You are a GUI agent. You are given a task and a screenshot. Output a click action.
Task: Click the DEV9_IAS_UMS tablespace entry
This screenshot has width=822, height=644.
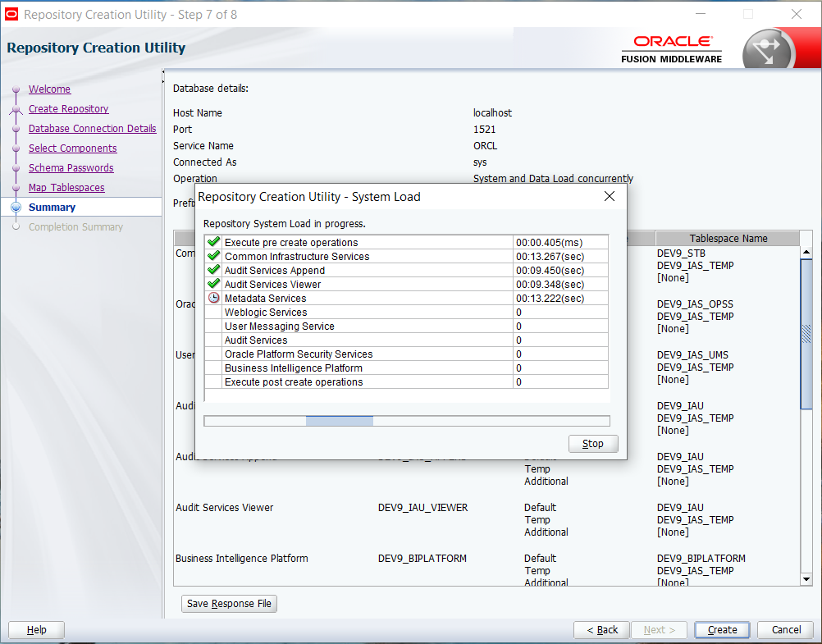click(x=692, y=355)
